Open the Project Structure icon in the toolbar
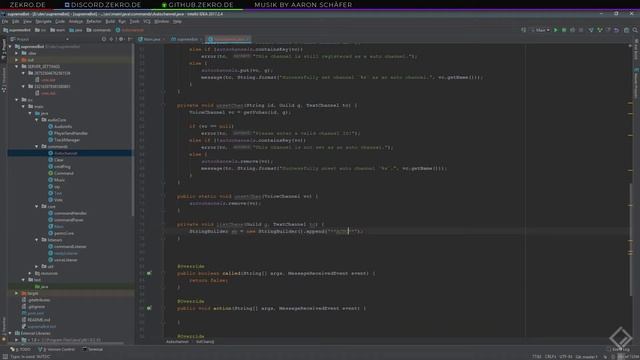Screen dimensions: 640x360 coord(627,30)
